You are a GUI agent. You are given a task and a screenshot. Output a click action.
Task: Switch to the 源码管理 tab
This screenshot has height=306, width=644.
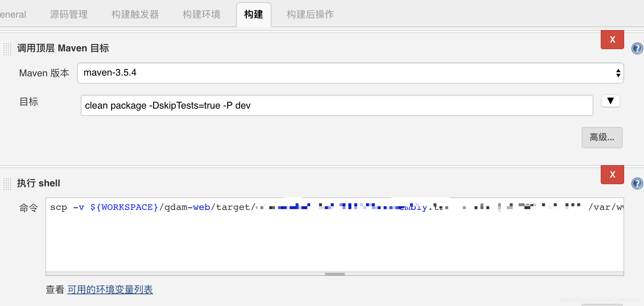(x=69, y=14)
